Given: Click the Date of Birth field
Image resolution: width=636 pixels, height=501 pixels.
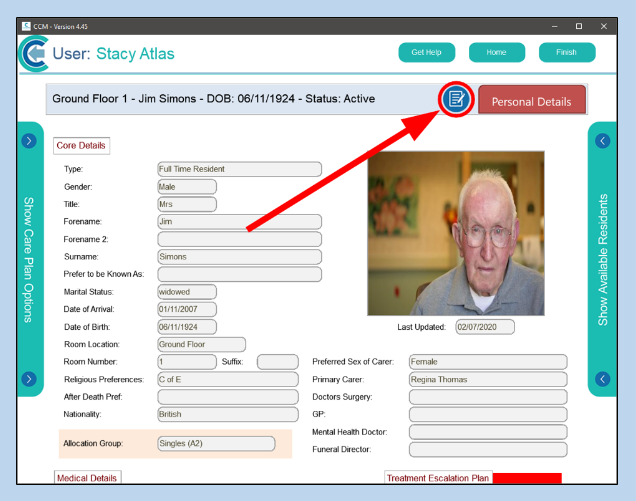Looking at the screenshot, I should click(x=187, y=327).
